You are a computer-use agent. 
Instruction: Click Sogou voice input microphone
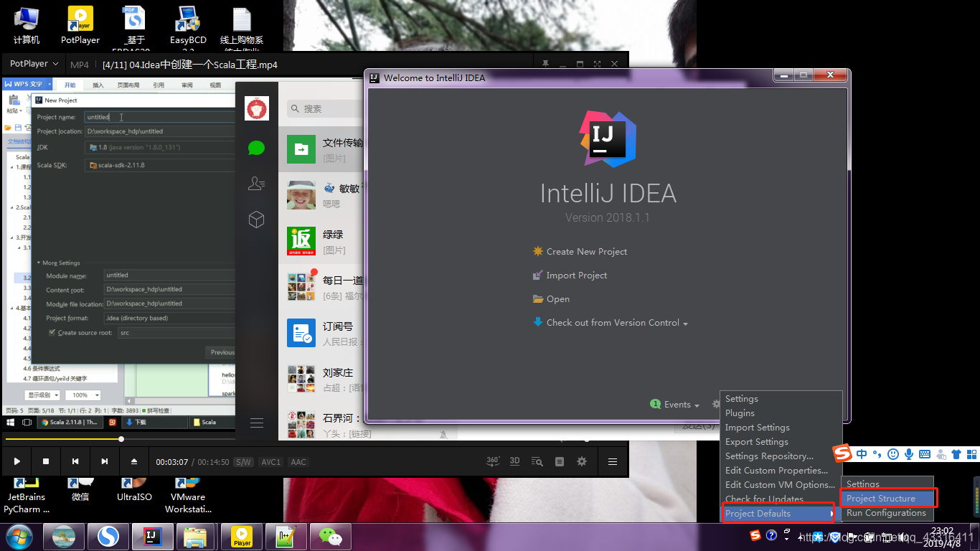click(x=909, y=454)
